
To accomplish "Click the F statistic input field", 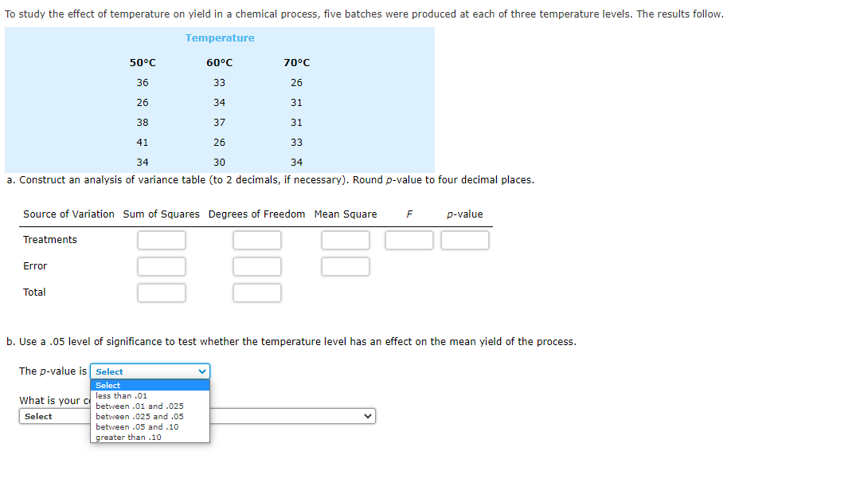I will pos(409,239).
